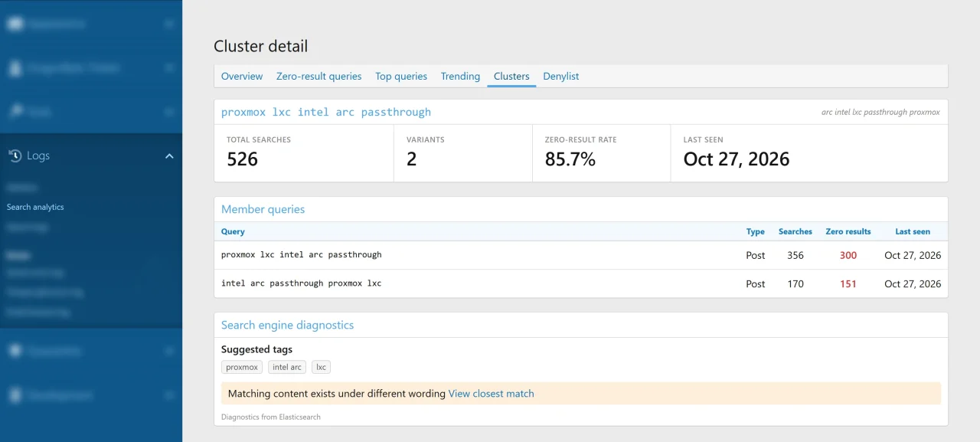Image resolution: width=980 pixels, height=442 pixels.
Task: Click the Search engine diagnostics heading
Action: point(287,325)
